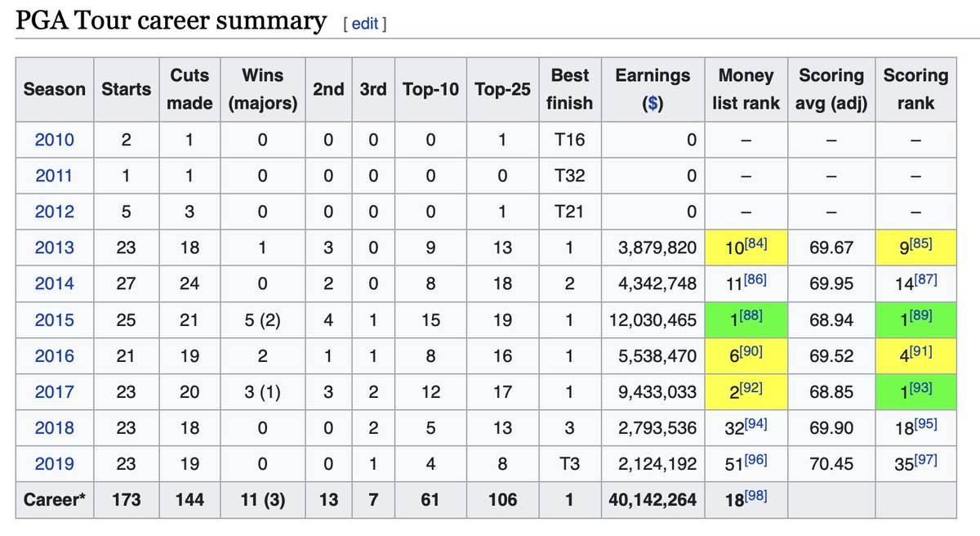The width and height of the screenshot is (980, 536).
Task: Click the T32 best finish cell
Action: [x=569, y=176]
